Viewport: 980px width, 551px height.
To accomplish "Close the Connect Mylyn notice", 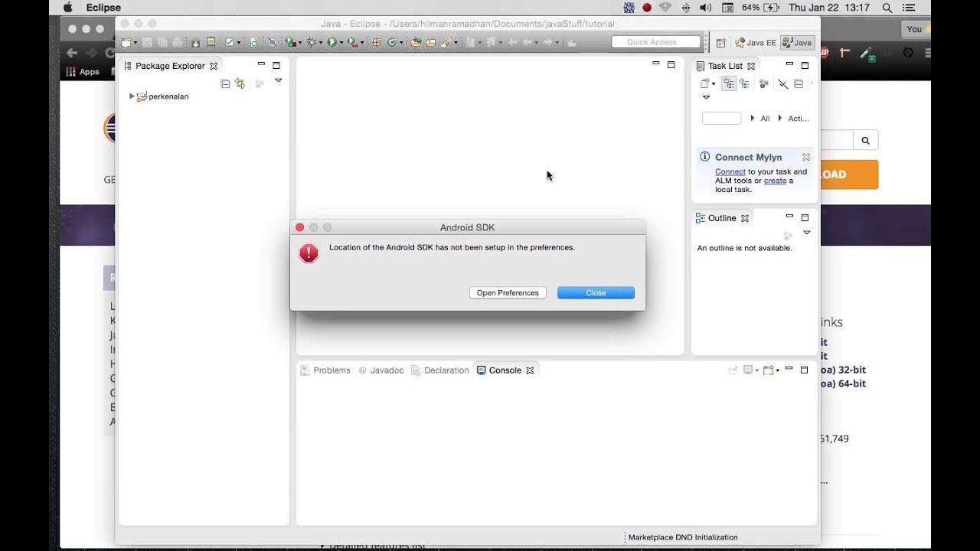I will tap(806, 157).
